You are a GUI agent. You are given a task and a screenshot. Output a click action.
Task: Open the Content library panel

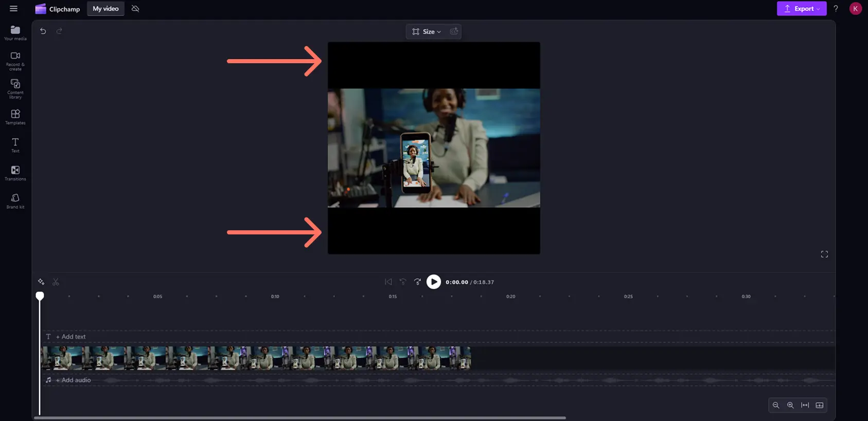point(15,89)
